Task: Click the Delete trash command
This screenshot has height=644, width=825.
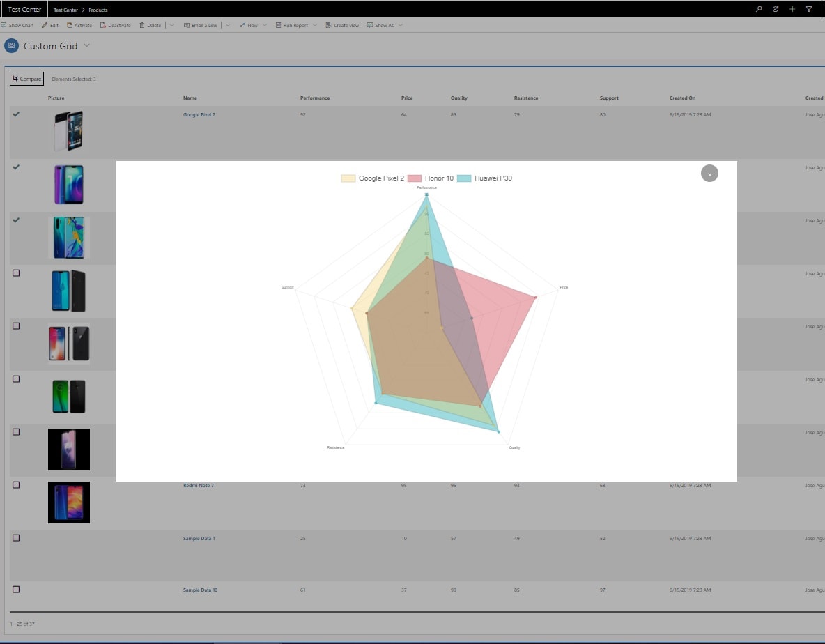Action: pos(150,25)
